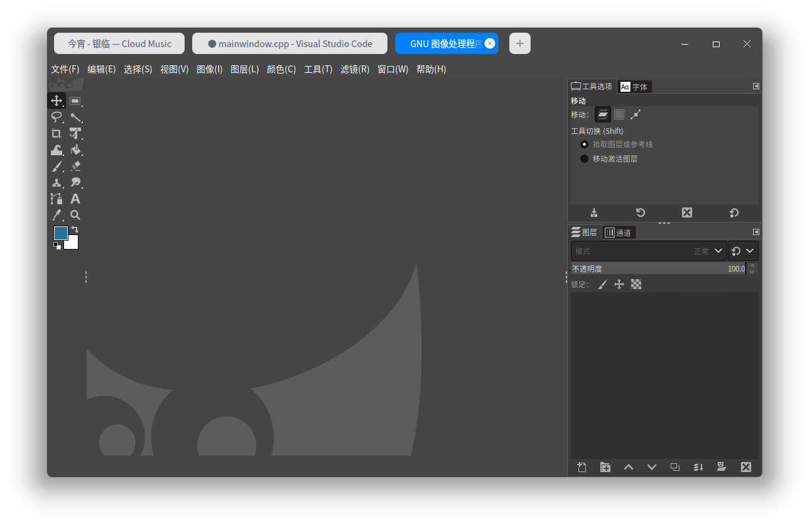Reset tool options to default values

[734, 212]
